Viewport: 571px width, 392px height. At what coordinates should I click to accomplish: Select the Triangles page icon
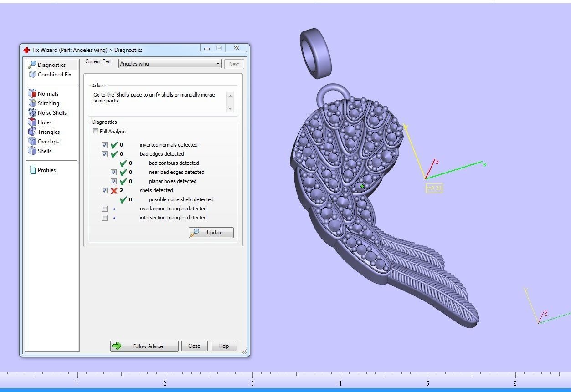coord(32,132)
